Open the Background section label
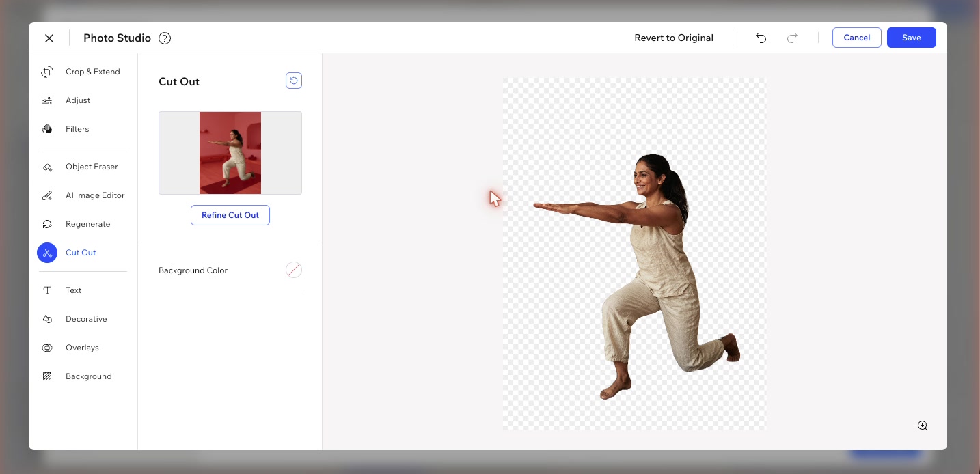This screenshot has width=980, height=474. tap(89, 376)
